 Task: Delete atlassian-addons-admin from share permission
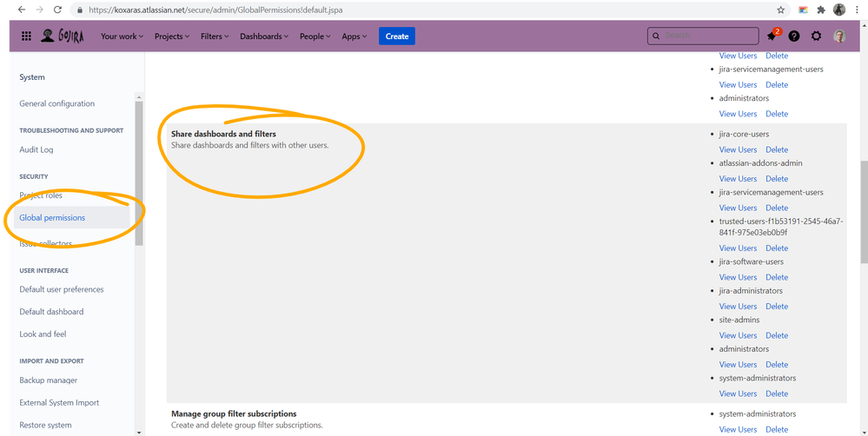(777, 179)
